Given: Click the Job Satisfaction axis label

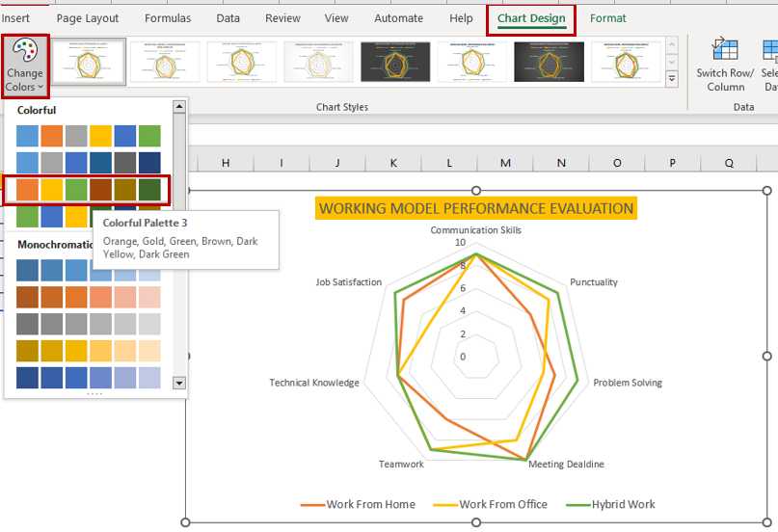Looking at the screenshot, I should coord(349,282).
